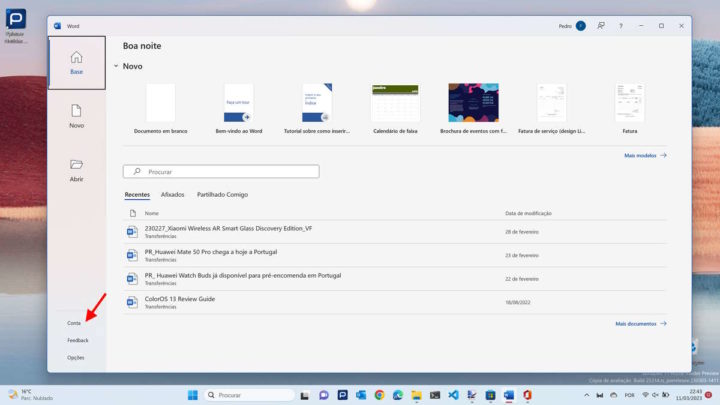Switch to the Afixados tab
720x405 pixels.
pos(172,195)
